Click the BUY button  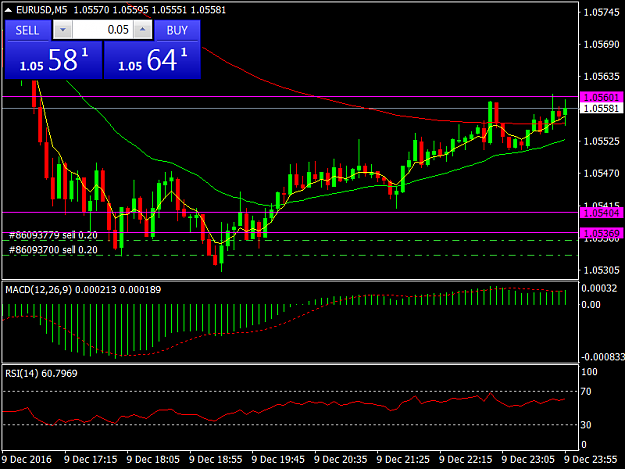click(177, 30)
